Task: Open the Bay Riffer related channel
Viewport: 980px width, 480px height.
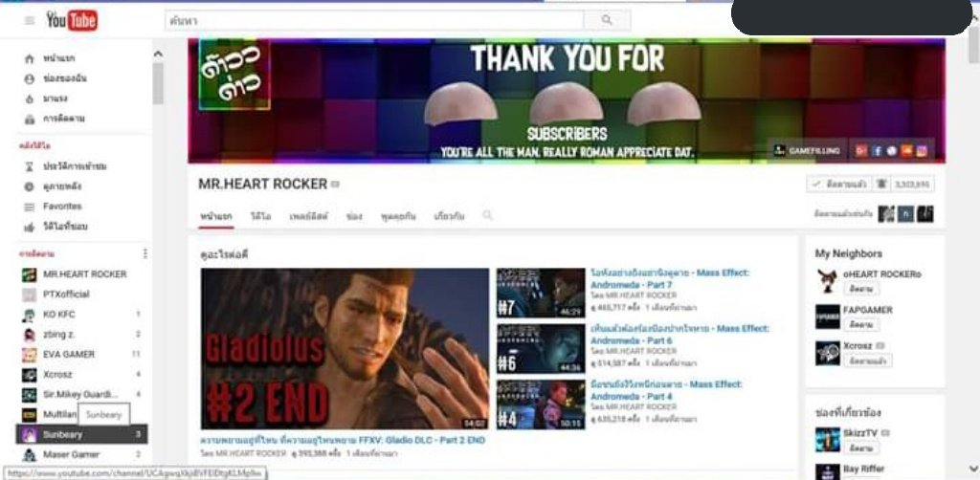Action: [x=864, y=469]
